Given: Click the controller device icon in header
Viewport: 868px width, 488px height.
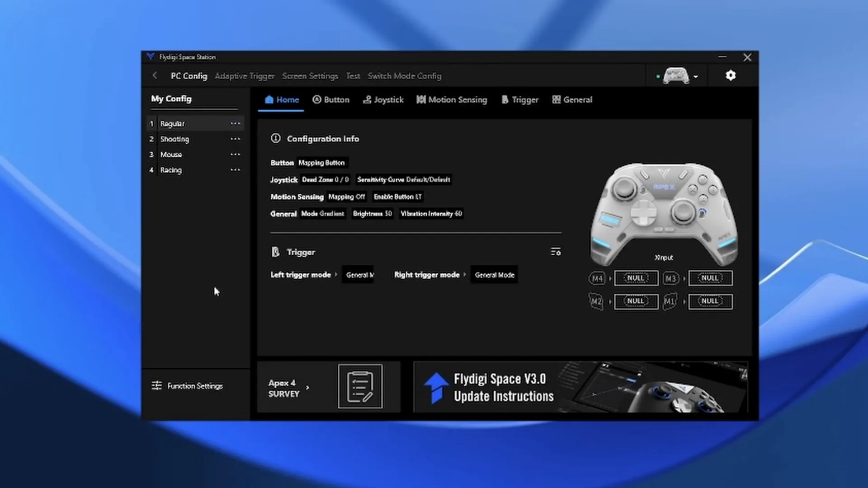Looking at the screenshot, I should tap(676, 76).
